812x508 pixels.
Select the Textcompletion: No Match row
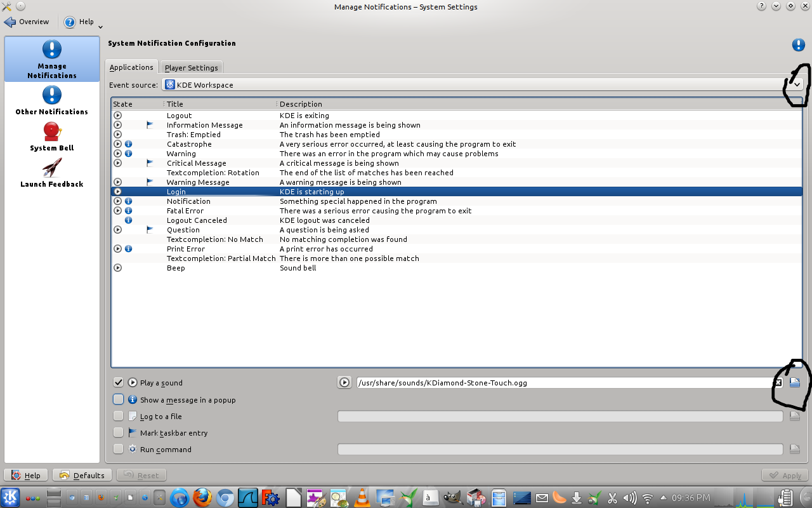tap(457, 239)
